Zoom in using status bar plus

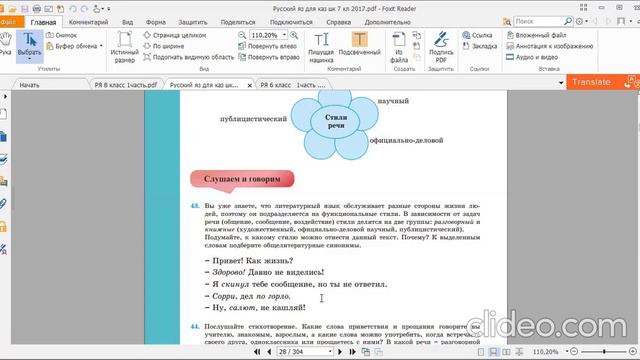633,351
